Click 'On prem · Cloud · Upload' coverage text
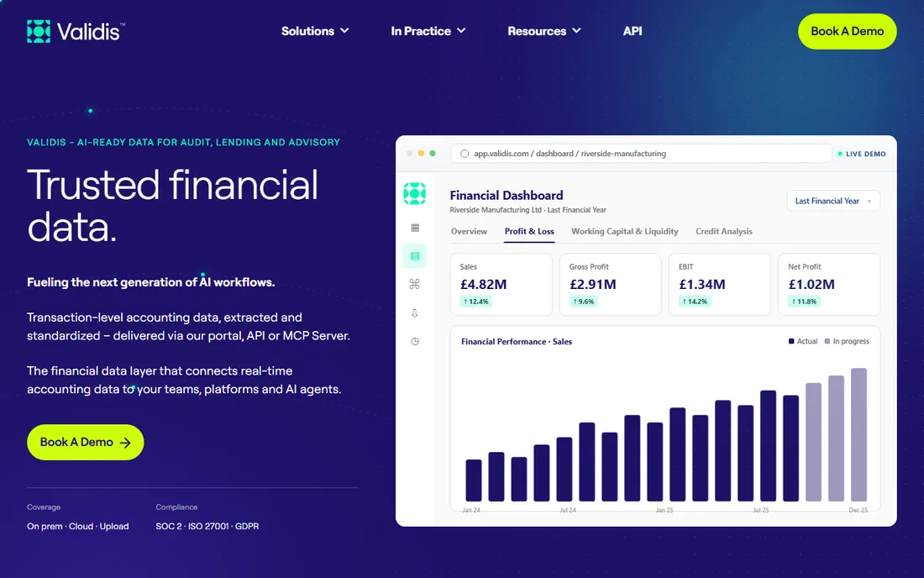 tap(78, 526)
